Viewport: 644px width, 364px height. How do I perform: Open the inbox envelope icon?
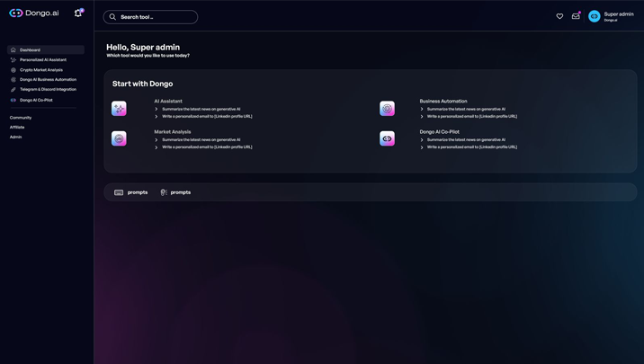click(x=576, y=16)
